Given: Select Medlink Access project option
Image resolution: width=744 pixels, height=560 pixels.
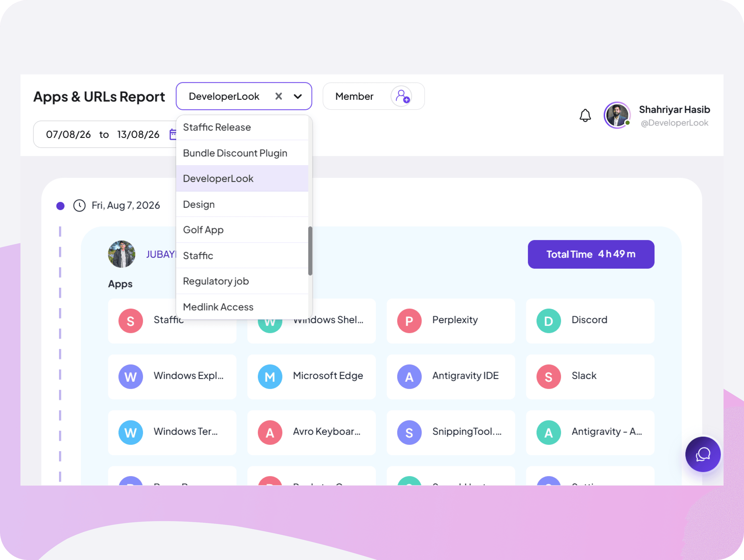Looking at the screenshot, I should point(242,307).
